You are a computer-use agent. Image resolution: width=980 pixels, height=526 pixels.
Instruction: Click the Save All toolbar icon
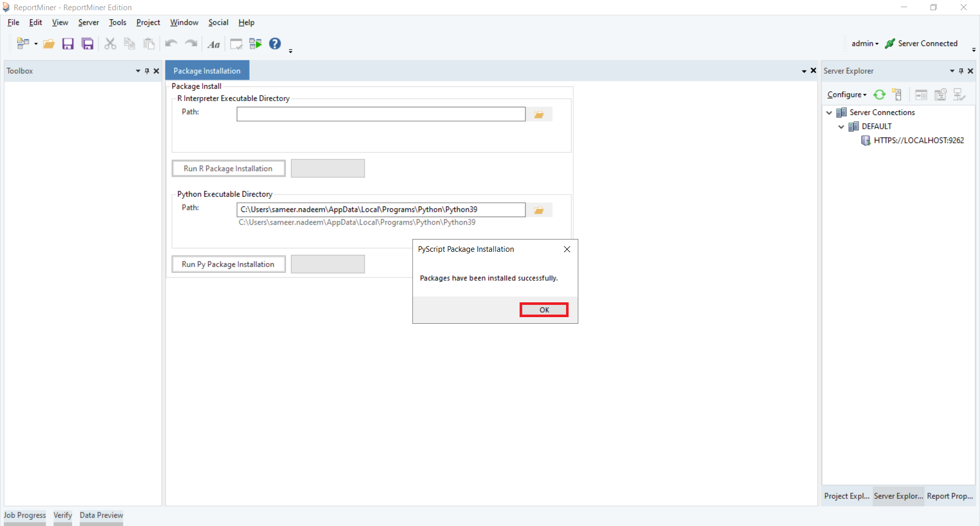[88, 44]
